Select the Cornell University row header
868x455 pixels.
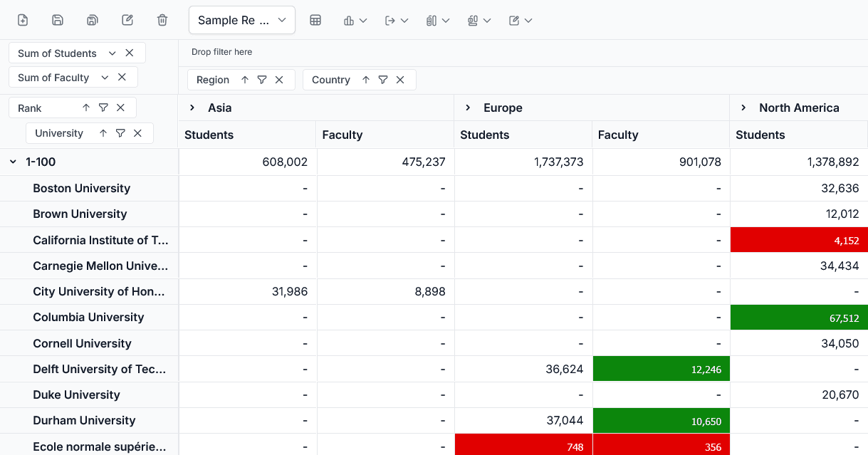[89, 343]
